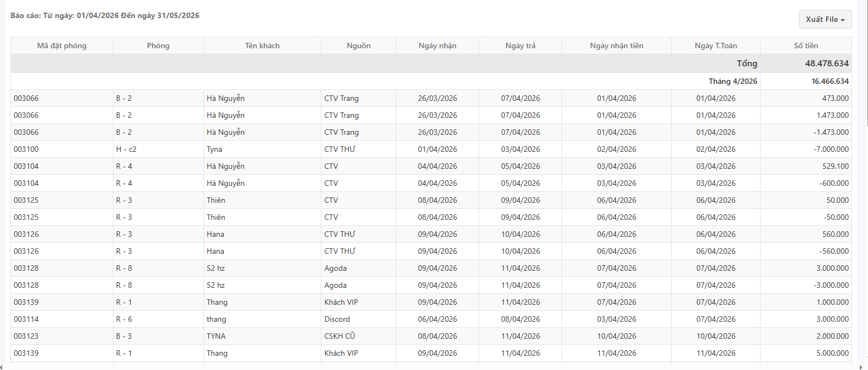Viewport: 868px width, 370px height.
Task: Select amount -1.473.000 cell
Action: coord(805,132)
